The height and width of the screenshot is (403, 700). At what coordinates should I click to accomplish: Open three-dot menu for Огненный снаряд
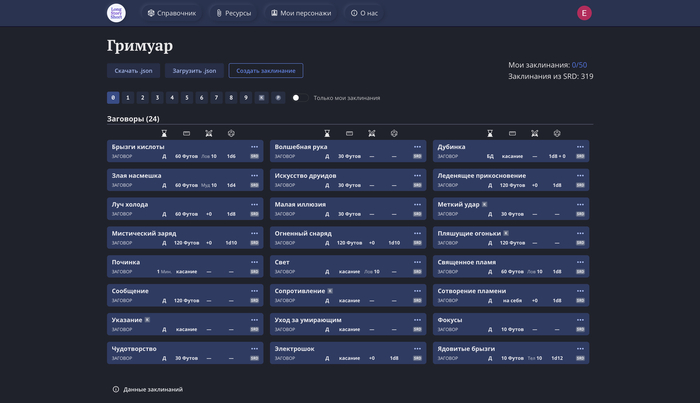click(x=417, y=233)
